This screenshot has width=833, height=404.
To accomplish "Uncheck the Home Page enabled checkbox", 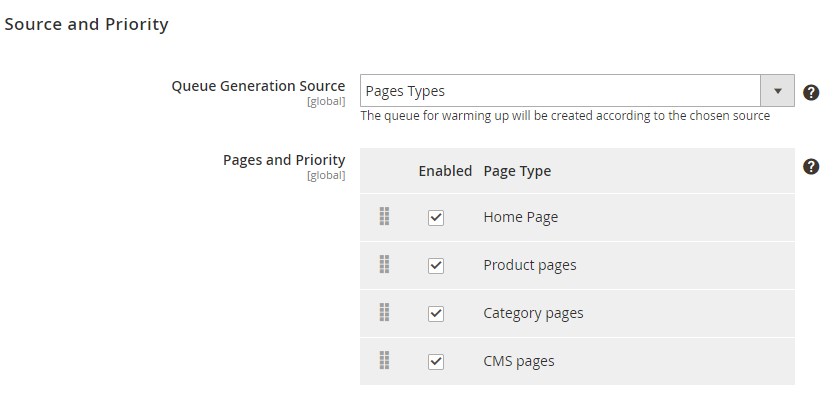I will pyautogui.click(x=435, y=218).
